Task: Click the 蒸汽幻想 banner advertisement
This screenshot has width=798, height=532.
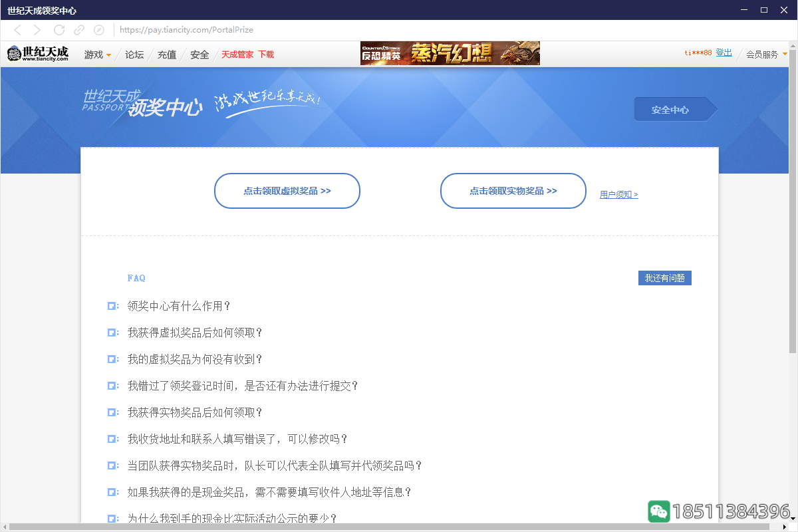Action: 450,53
